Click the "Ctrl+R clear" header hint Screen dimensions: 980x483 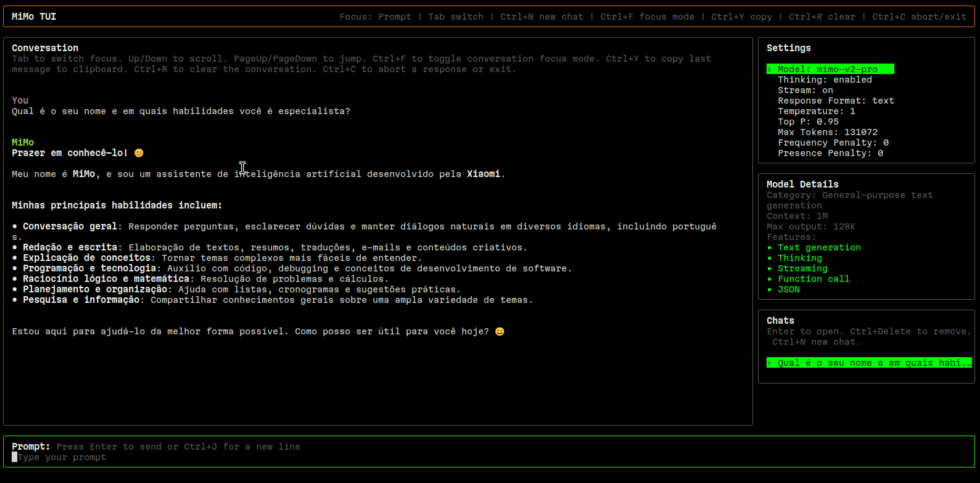[x=822, y=17]
